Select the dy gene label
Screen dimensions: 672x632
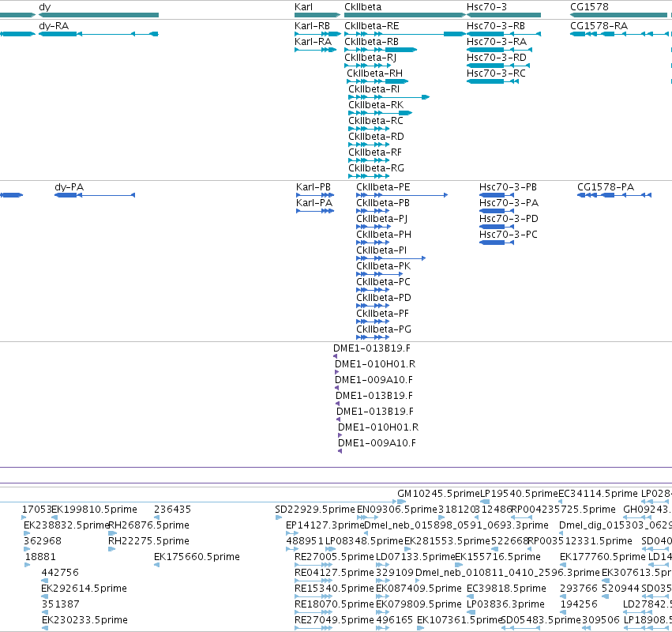[44, 7]
